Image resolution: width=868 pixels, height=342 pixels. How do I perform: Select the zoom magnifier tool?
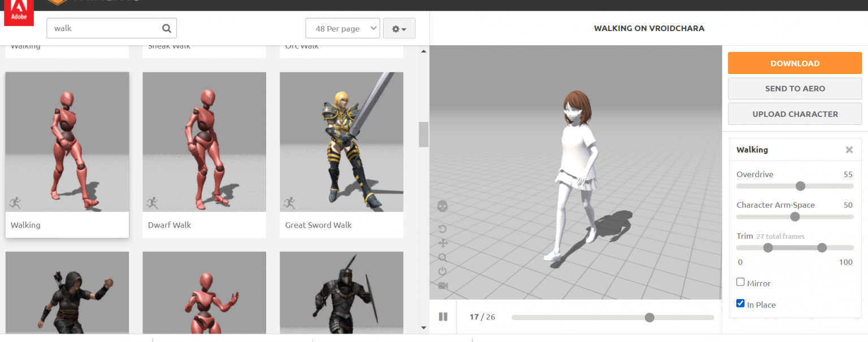(x=442, y=257)
